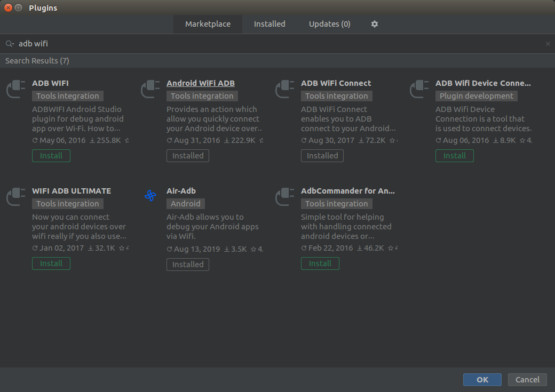
Task: Open the WIFI ADB ULTIMATE title
Action: click(x=72, y=191)
